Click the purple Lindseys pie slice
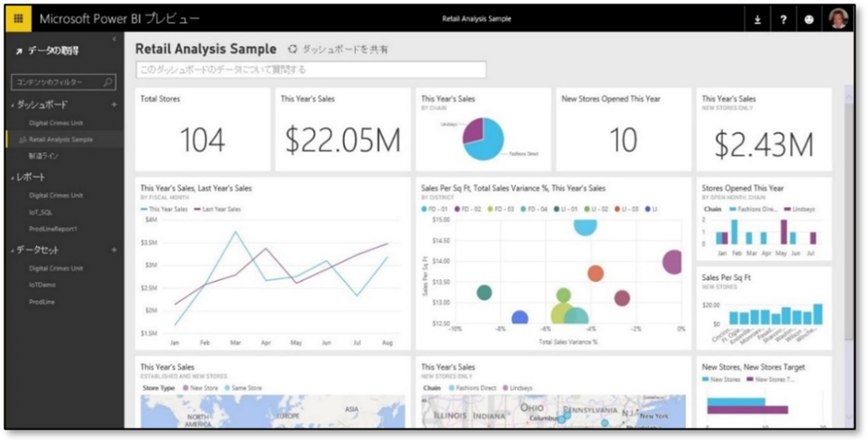Viewport: 868px width, 442px height. (x=473, y=130)
